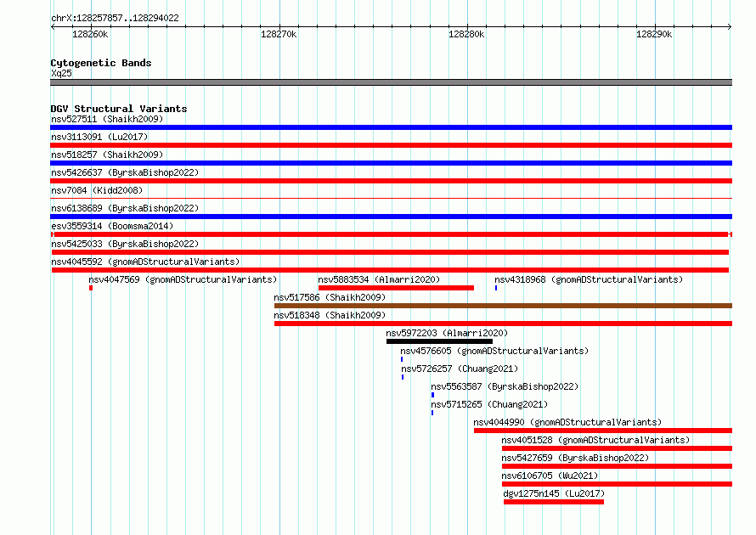
Task: Click the nsv4318968 (gnomADStructuralVariants) label
Action: [x=589, y=279]
